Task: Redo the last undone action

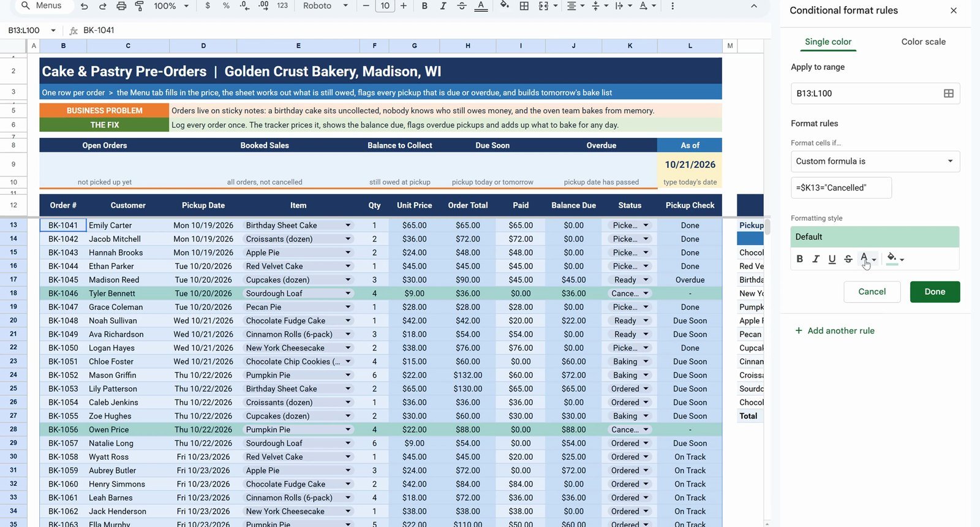Action: 102,6
